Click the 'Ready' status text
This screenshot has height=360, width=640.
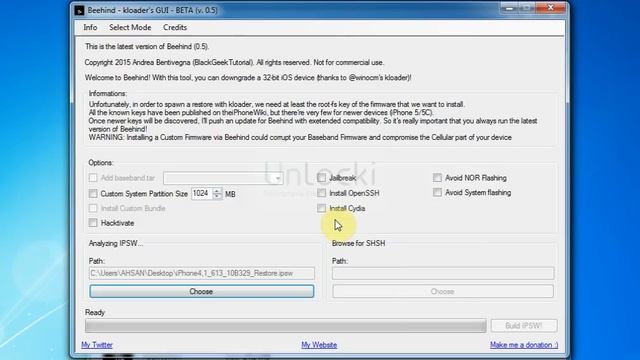95,313
